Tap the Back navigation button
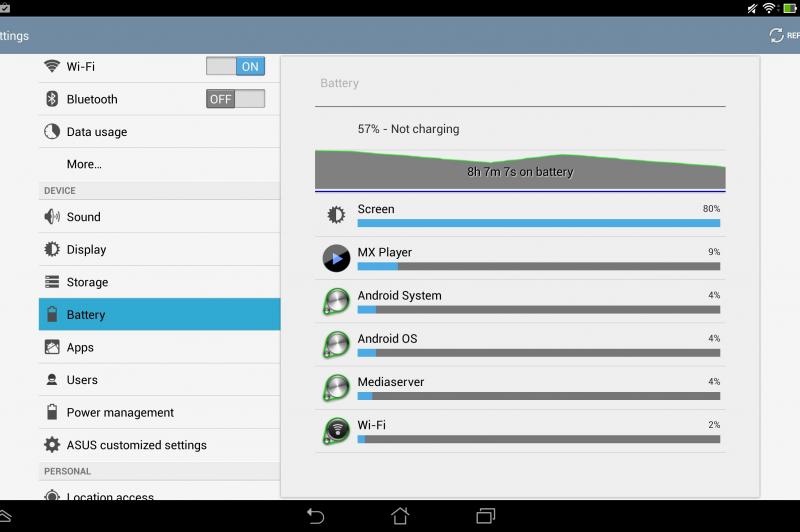 pos(315,516)
